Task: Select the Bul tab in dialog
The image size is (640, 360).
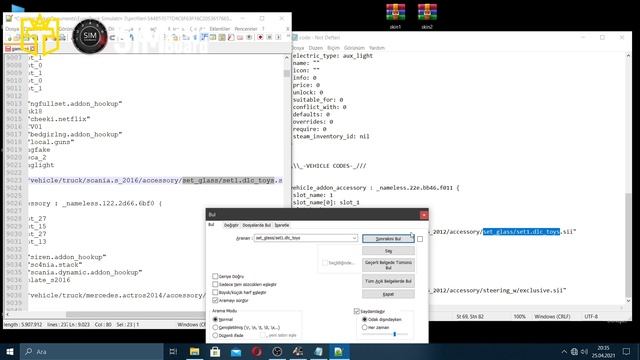Action: (211, 225)
